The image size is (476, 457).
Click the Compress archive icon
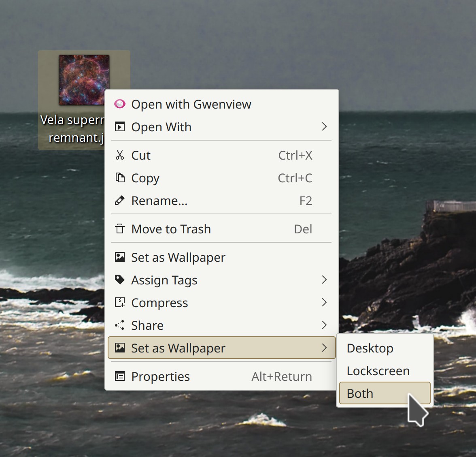120,302
